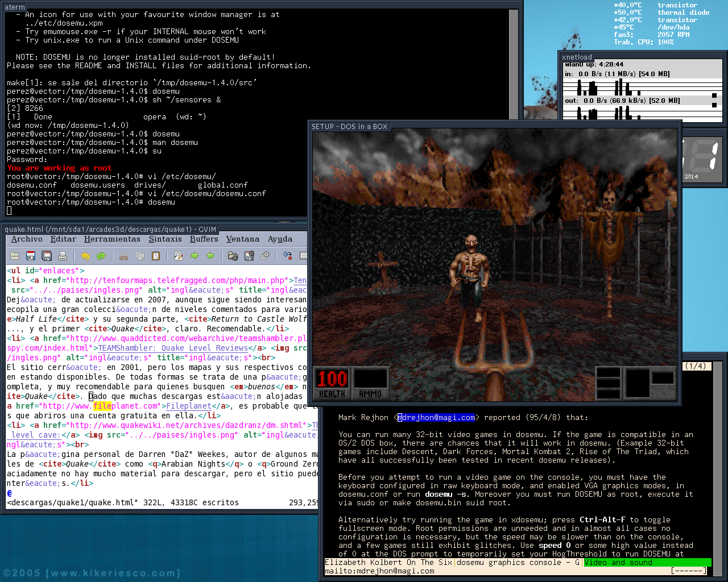Screen dimensions: 728x582
Task: Click the 'Mark Rejhon' name text
Action: pos(363,418)
